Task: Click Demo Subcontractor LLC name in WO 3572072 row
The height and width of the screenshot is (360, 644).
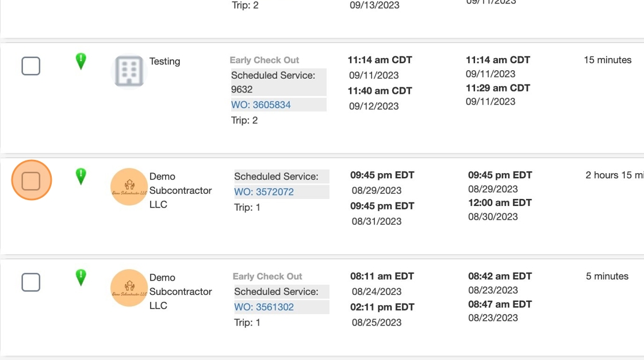Action: click(x=181, y=190)
